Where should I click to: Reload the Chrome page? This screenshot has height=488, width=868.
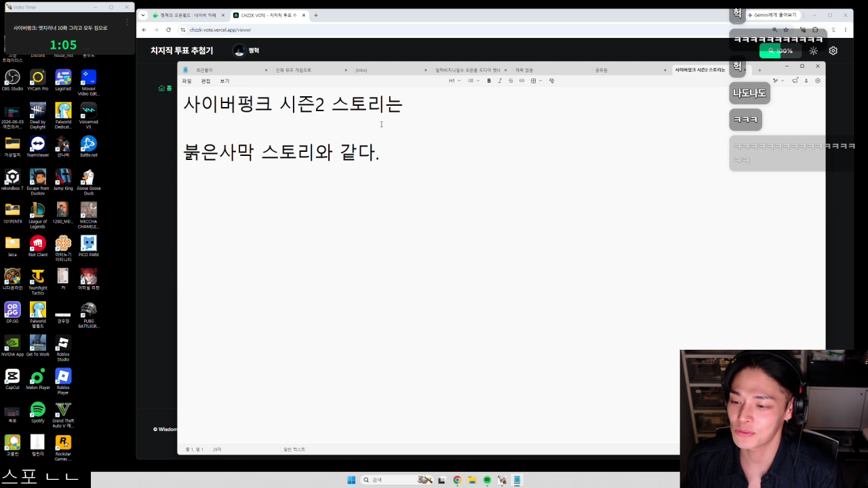click(168, 30)
